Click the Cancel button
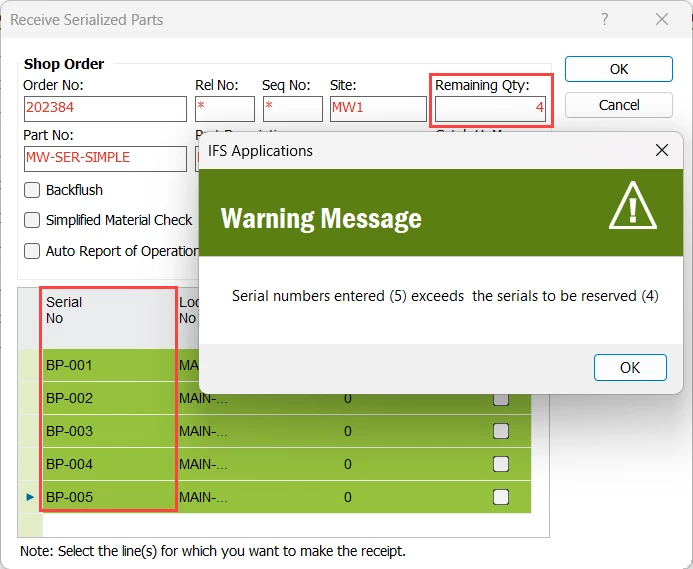 pos(619,105)
